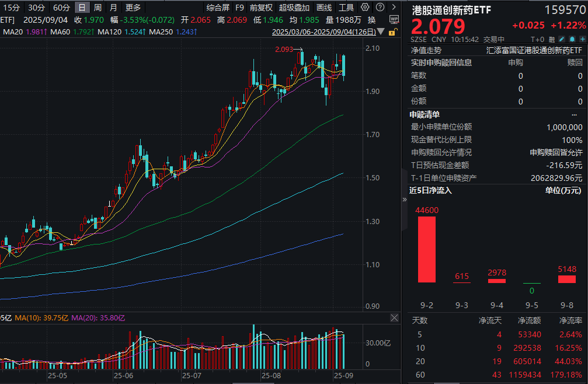588x384 pixels.
Task: Switch to the 周 weekly chart tab
Action: (97, 8)
